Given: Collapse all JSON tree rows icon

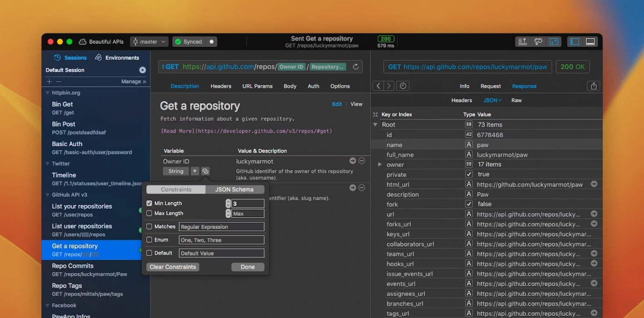Looking at the screenshot, I should tap(375, 114).
